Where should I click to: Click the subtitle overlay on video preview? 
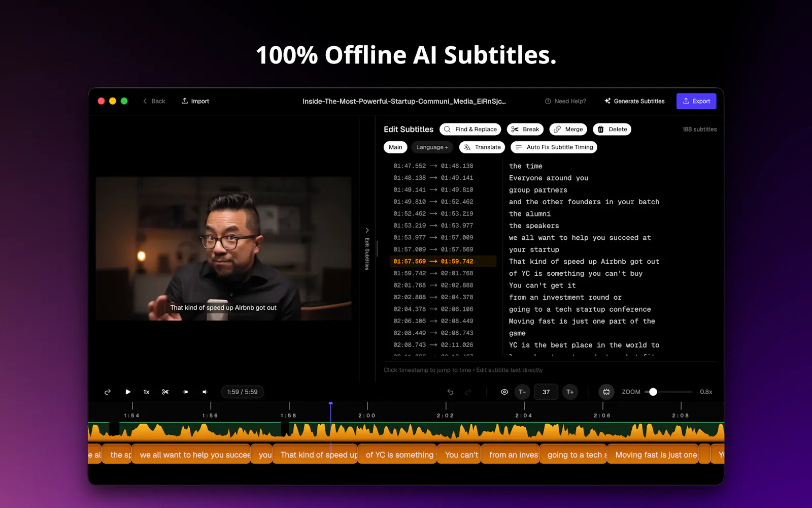[223, 307]
